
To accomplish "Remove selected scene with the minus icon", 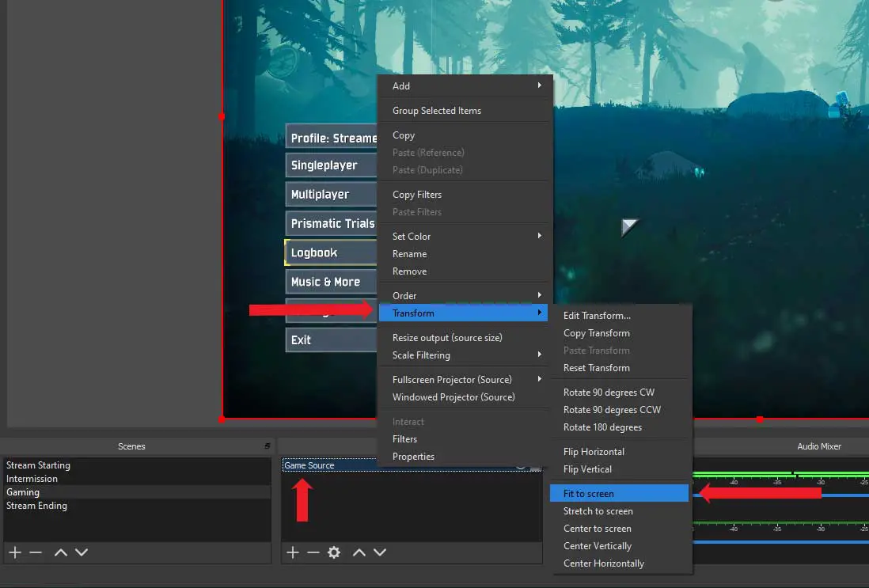I will click(36, 552).
